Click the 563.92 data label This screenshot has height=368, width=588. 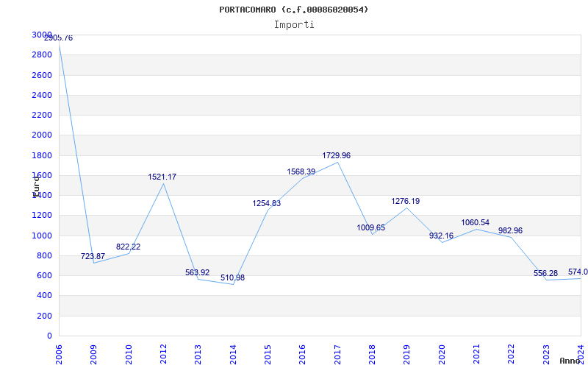[x=197, y=272]
